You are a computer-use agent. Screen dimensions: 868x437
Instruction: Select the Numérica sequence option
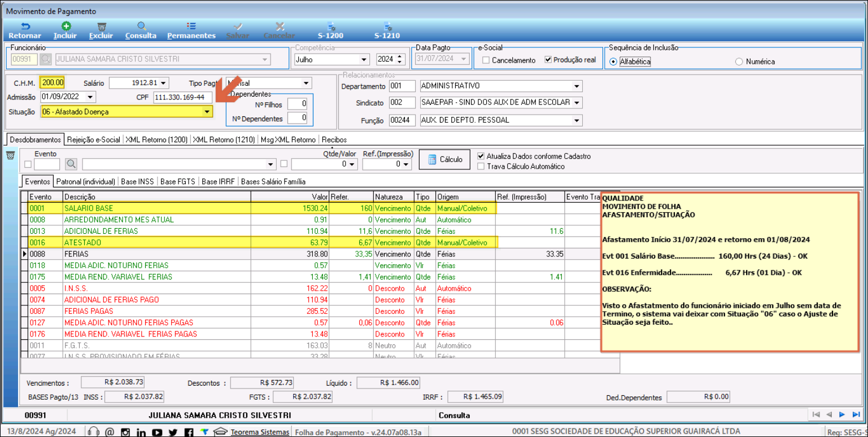point(739,62)
